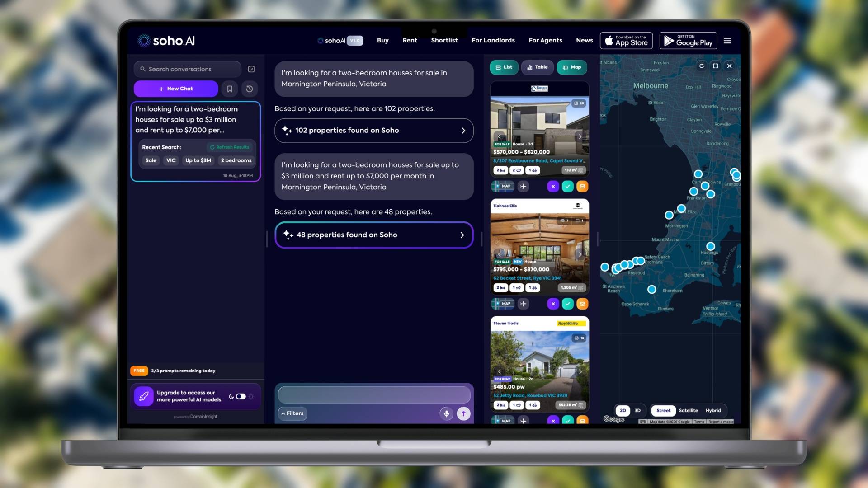Open saved bookmarks next to New Chat
Screen dimensions: 868x488
[x=230, y=89]
